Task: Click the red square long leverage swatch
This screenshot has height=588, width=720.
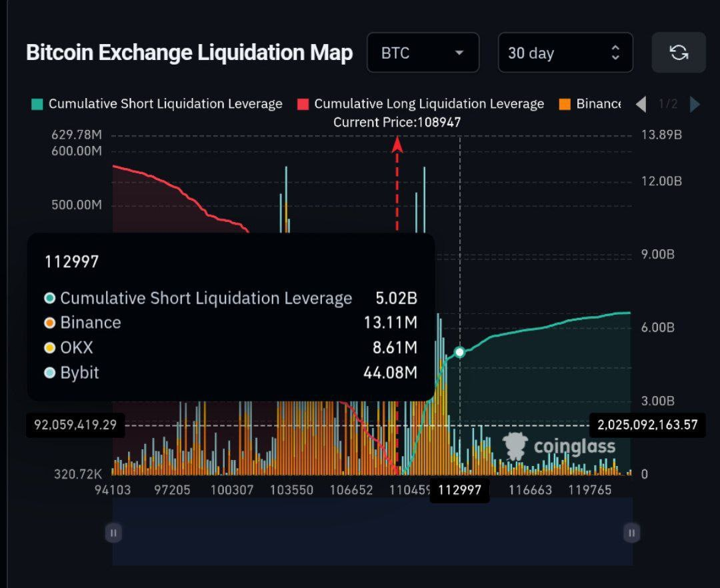Action: coord(303,104)
